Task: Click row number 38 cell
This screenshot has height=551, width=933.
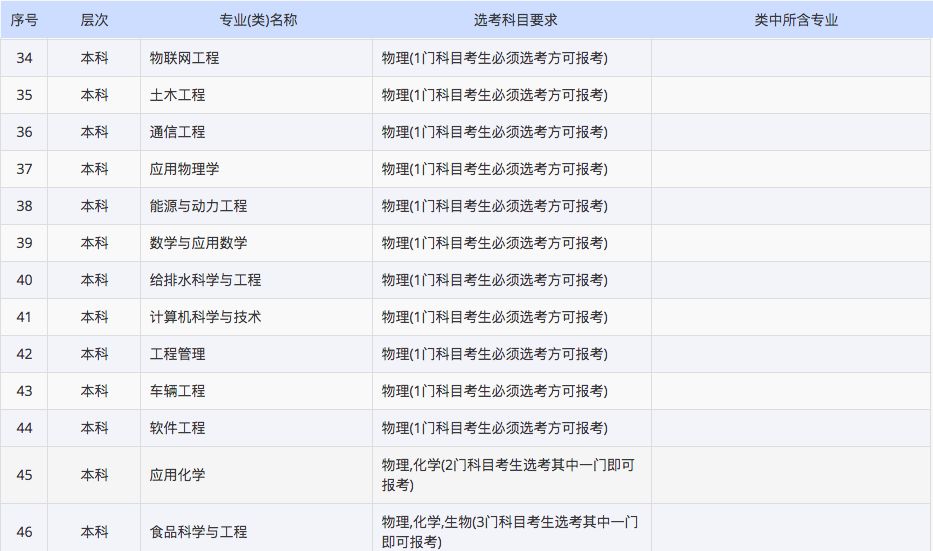Action: tap(24, 206)
